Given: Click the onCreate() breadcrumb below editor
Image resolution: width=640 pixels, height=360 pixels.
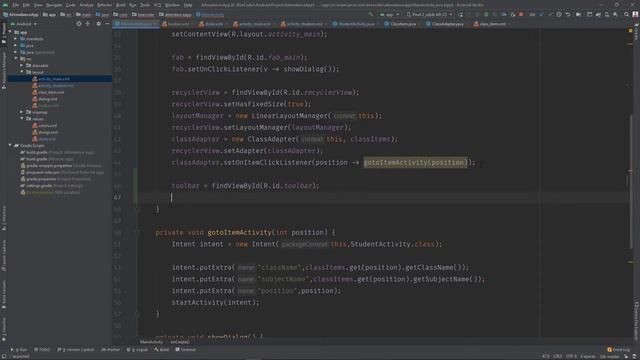Looking at the screenshot, I should click(180, 342).
